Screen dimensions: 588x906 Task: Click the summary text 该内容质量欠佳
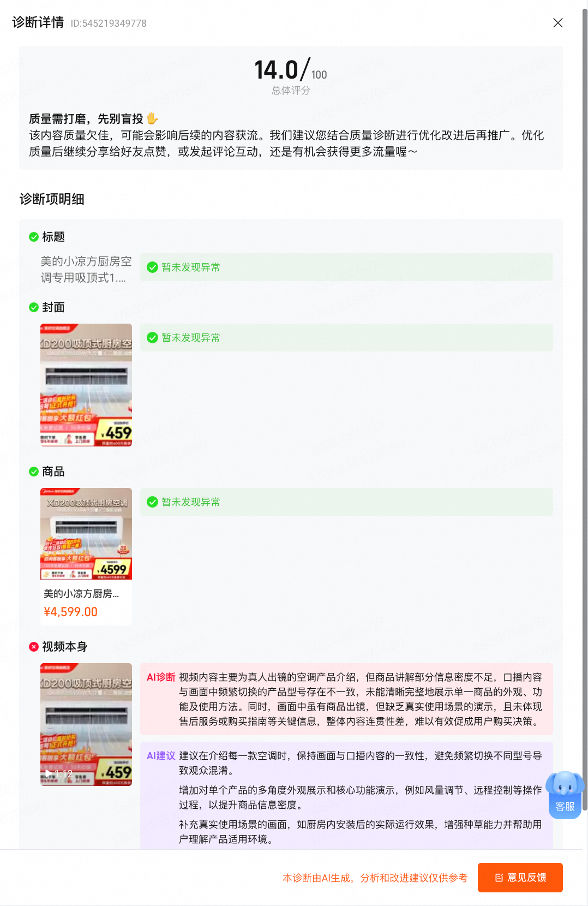(x=287, y=144)
